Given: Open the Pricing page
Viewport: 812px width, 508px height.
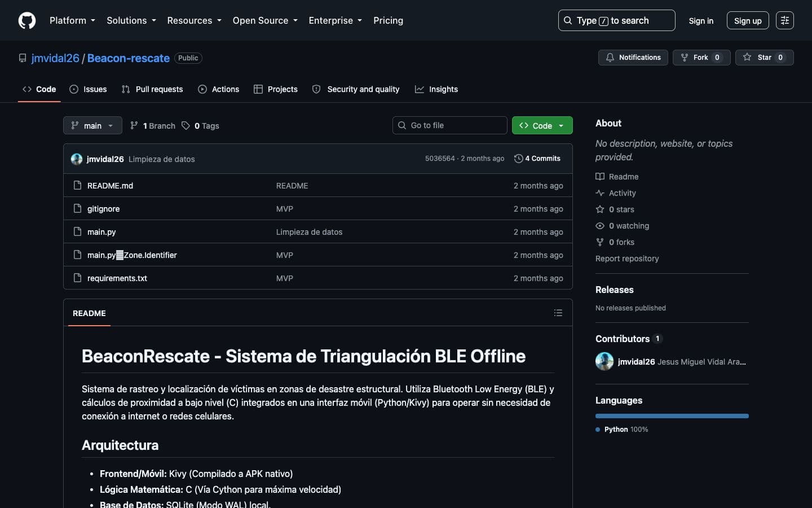Looking at the screenshot, I should click(388, 20).
